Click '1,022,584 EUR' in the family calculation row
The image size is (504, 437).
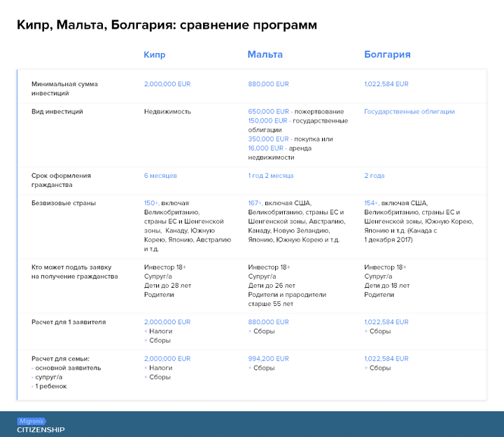(386, 359)
